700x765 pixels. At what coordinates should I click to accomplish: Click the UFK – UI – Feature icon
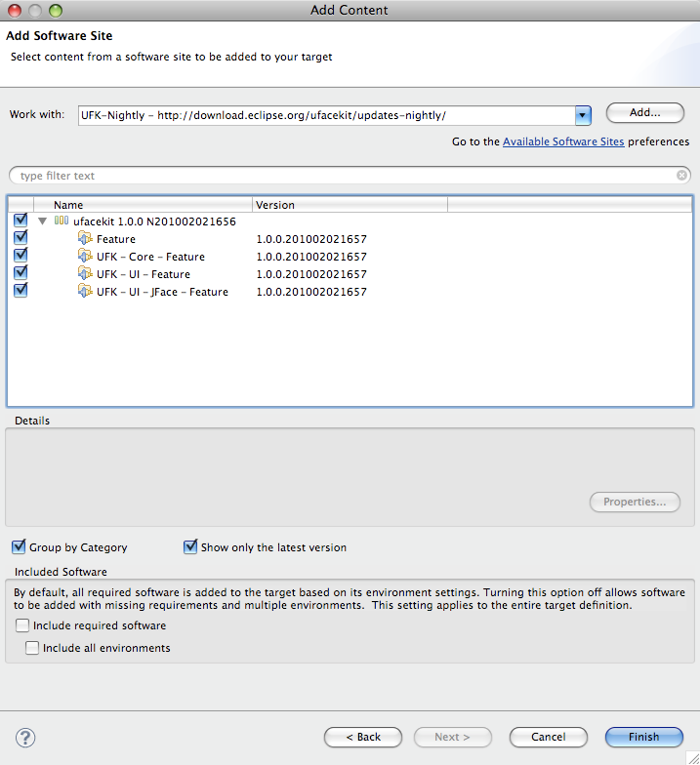click(85, 274)
